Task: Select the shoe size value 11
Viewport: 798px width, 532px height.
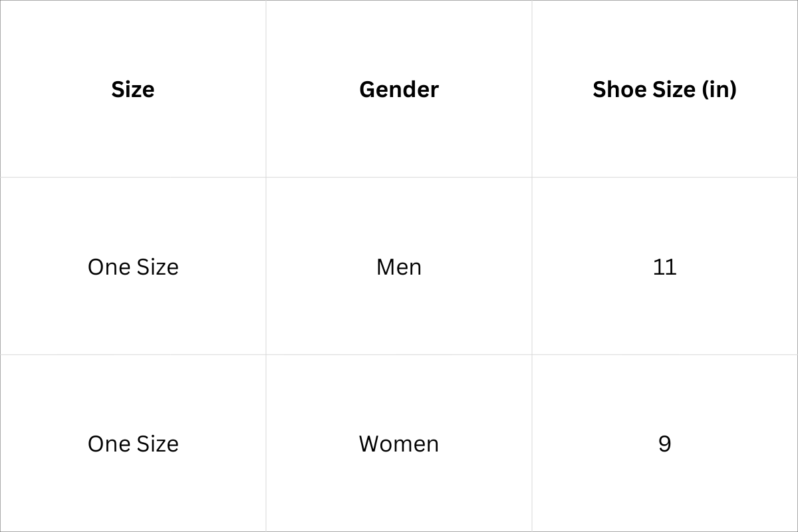Action: pos(664,267)
